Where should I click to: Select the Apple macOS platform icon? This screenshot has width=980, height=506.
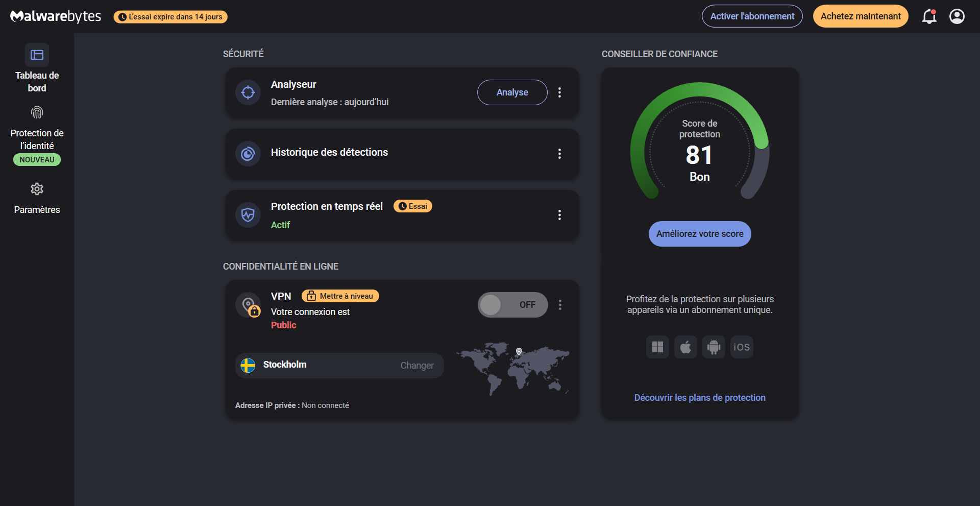[685, 347]
